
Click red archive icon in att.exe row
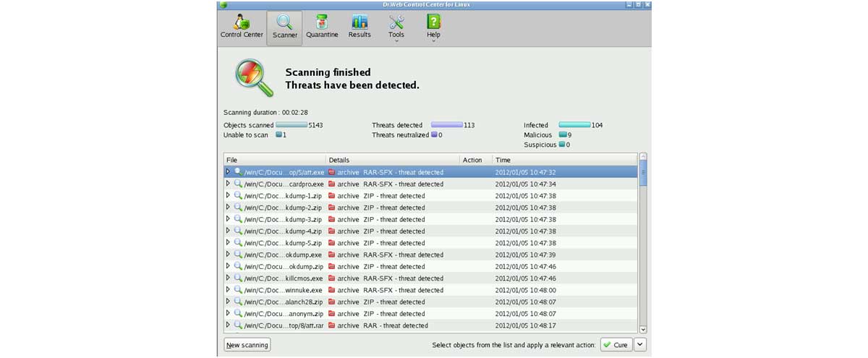pyautogui.click(x=332, y=172)
